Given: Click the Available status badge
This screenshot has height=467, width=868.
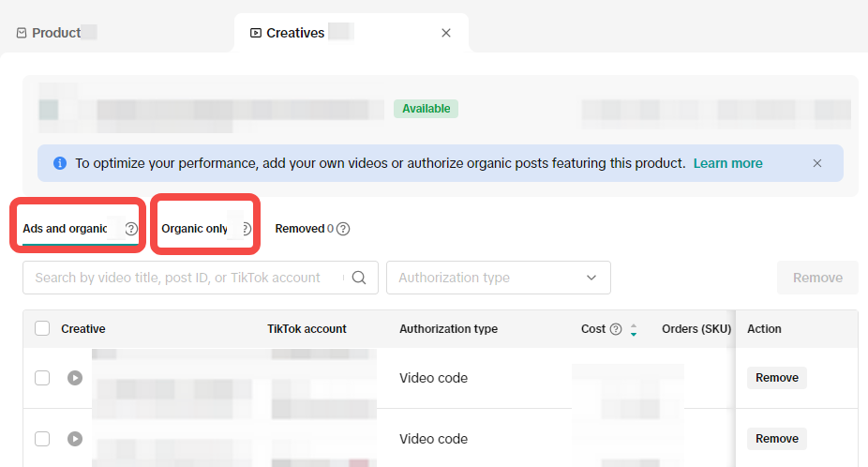Looking at the screenshot, I should (426, 109).
